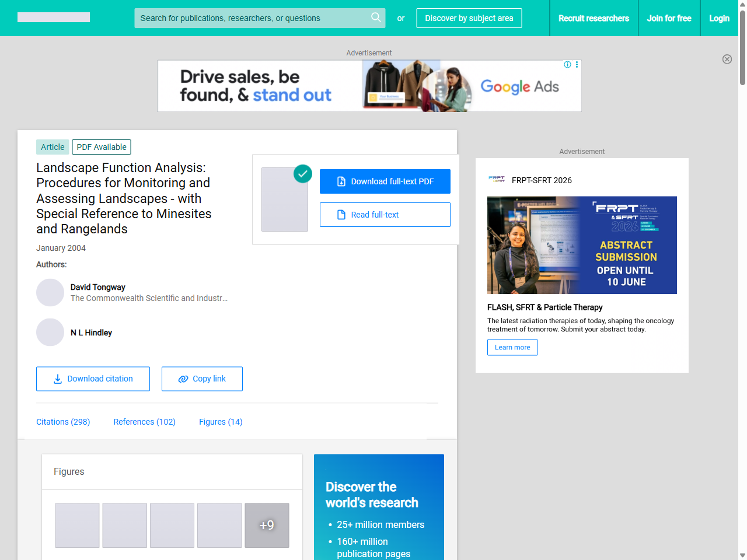Click the Article tag

click(53, 147)
